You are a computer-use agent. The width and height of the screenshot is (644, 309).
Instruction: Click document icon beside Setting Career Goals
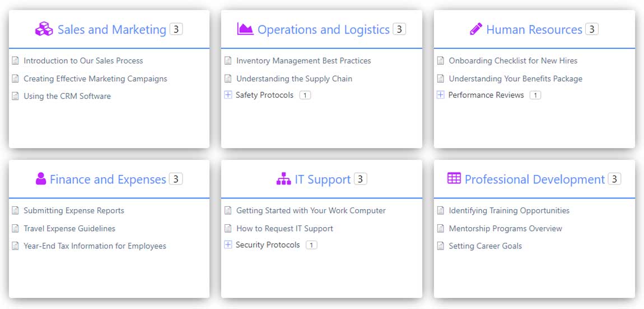[x=441, y=246]
